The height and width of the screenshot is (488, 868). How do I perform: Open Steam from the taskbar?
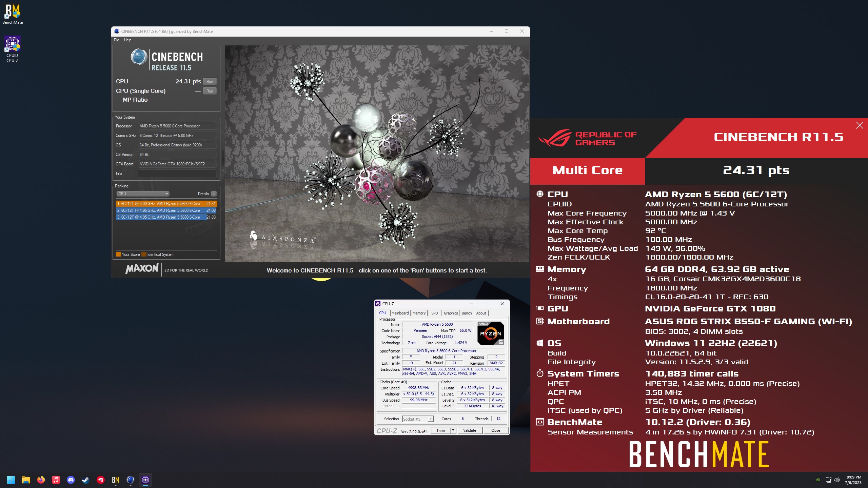(85, 480)
